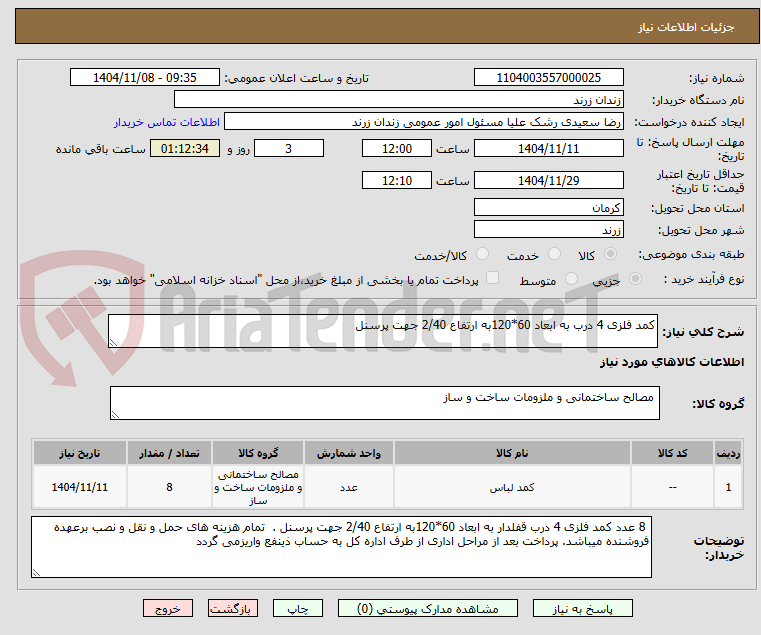Screen dimensions: 761x635
Task: Select the کالا radio button
Action: pos(611,253)
